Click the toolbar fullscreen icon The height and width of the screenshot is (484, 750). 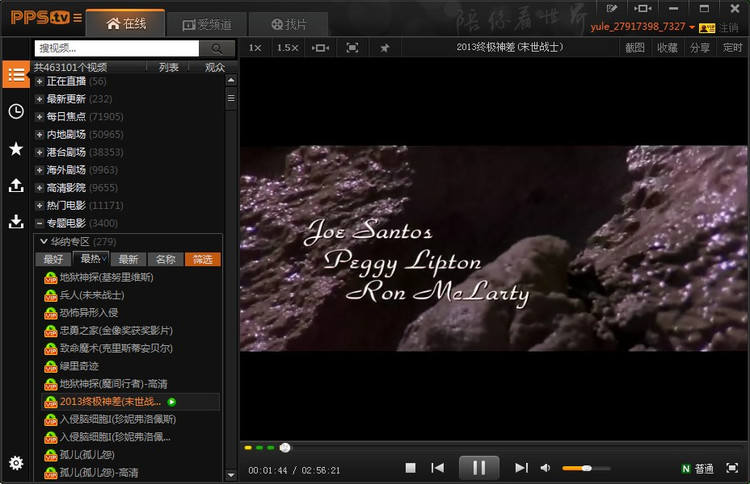point(352,48)
